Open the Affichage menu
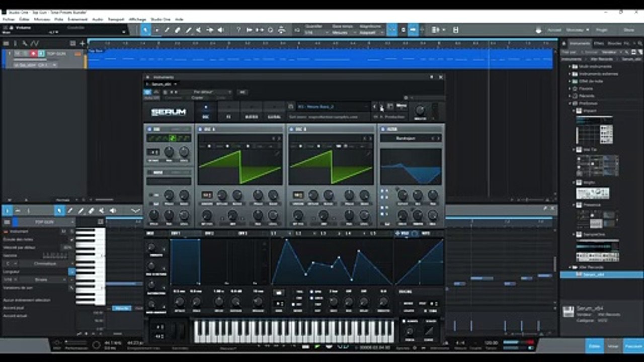This screenshot has height=362, width=644. point(137,19)
